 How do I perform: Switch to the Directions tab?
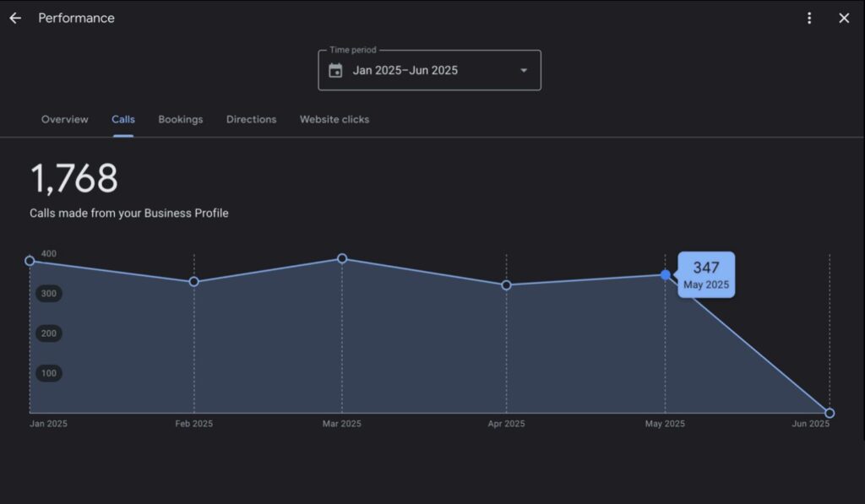251,120
